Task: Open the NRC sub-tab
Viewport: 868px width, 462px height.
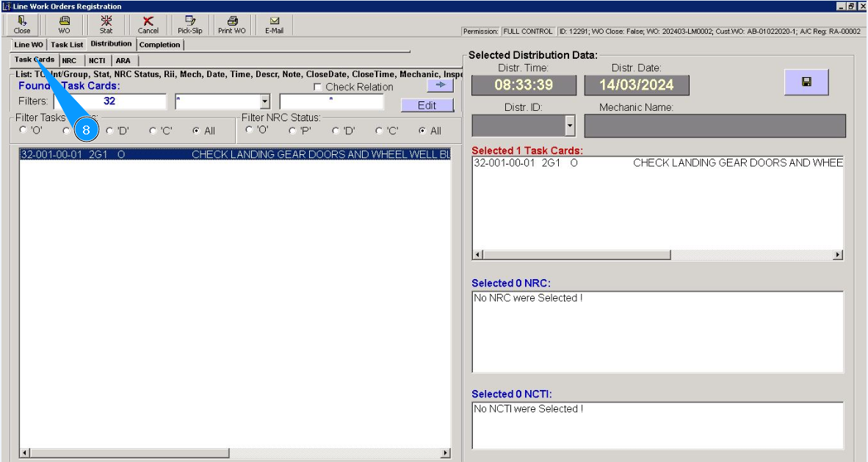Action: [69, 60]
